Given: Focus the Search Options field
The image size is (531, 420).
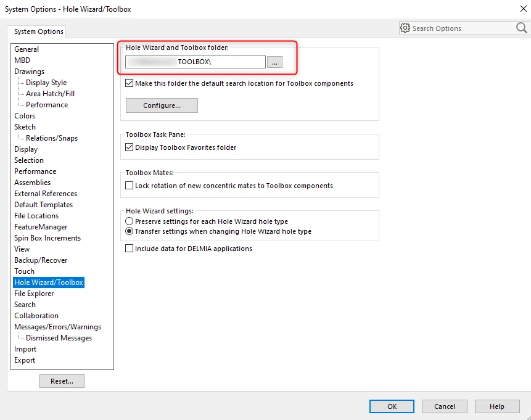Looking at the screenshot, I should (463, 28).
